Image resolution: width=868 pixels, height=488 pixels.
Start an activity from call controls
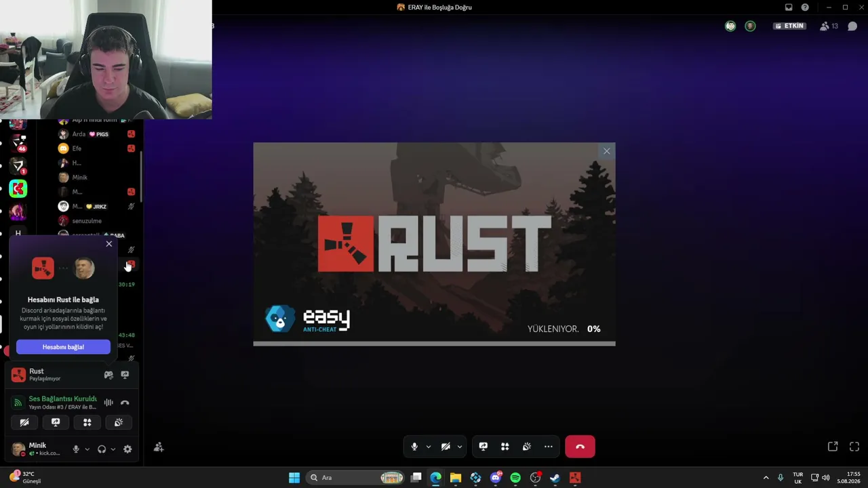point(505,447)
